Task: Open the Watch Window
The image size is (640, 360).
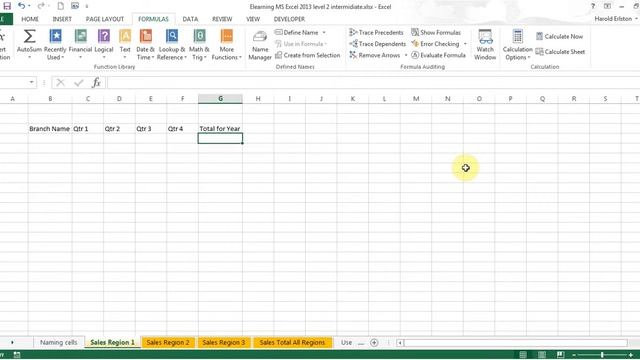Action: tap(485, 45)
